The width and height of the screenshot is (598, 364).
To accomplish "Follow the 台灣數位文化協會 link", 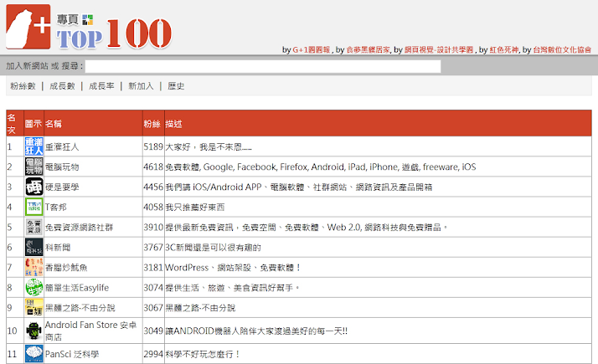I will pyautogui.click(x=562, y=49).
